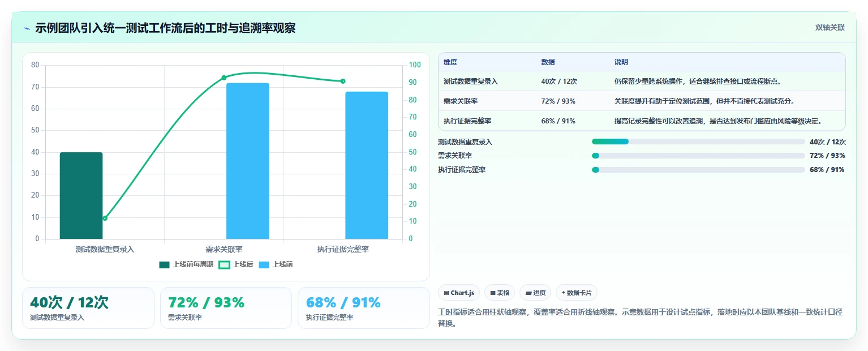The image size is (868, 351).
Task: Click the footer note starting 工时指标适合用柱状轴
Action: [641, 318]
